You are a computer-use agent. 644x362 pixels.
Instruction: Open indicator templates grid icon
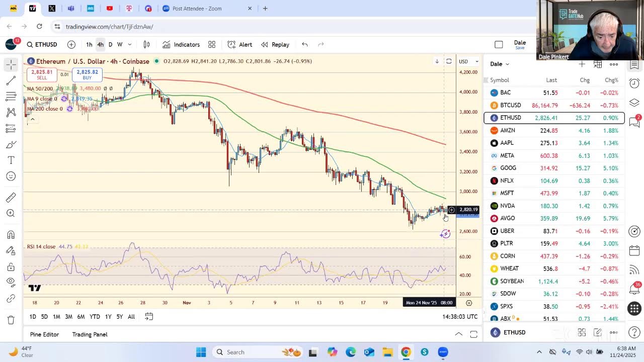[x=212, y=45]
